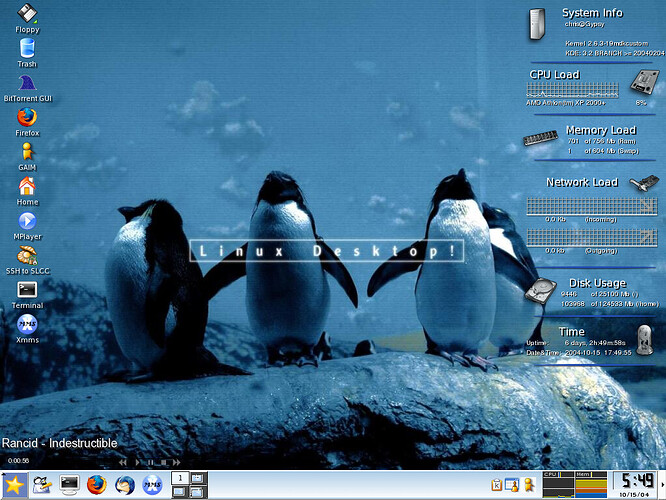
Task: Open the K menu star button
Action: tap(14, 485)
